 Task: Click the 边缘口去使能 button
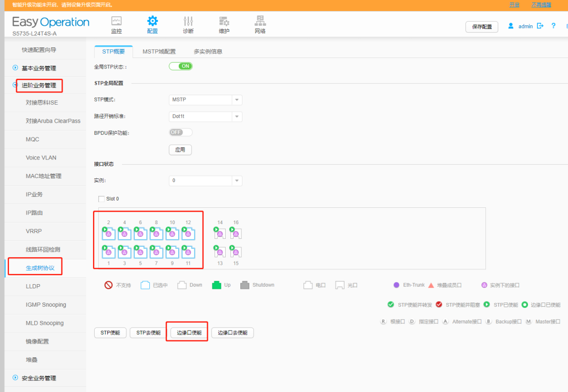pyautogui.click(x=232, y=333)
